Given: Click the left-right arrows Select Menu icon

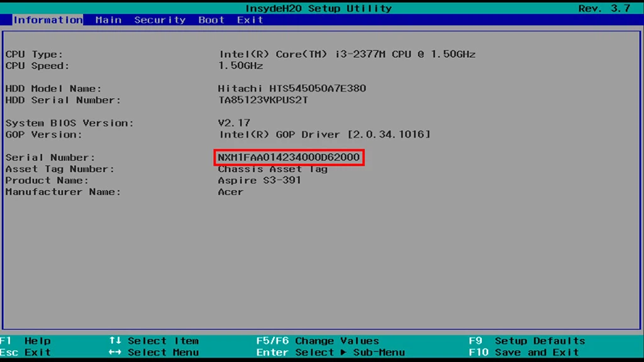Looking at the screenshot, I should (115, 352).
